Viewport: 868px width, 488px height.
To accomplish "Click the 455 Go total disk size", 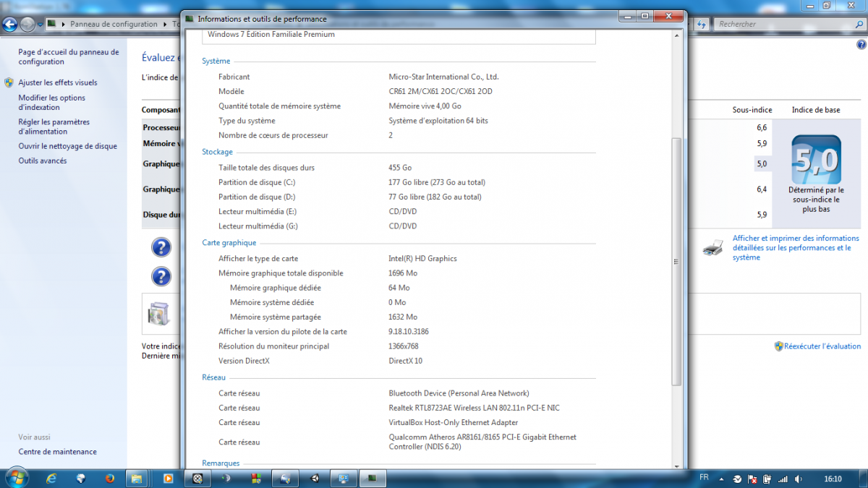I will point(400,168).
